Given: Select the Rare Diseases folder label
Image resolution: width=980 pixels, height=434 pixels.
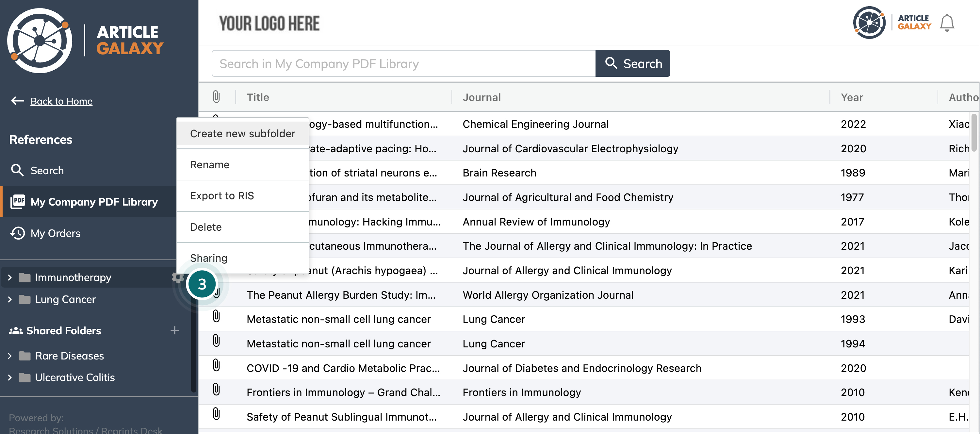Looking at the screenshot, I should pos(69,356).
